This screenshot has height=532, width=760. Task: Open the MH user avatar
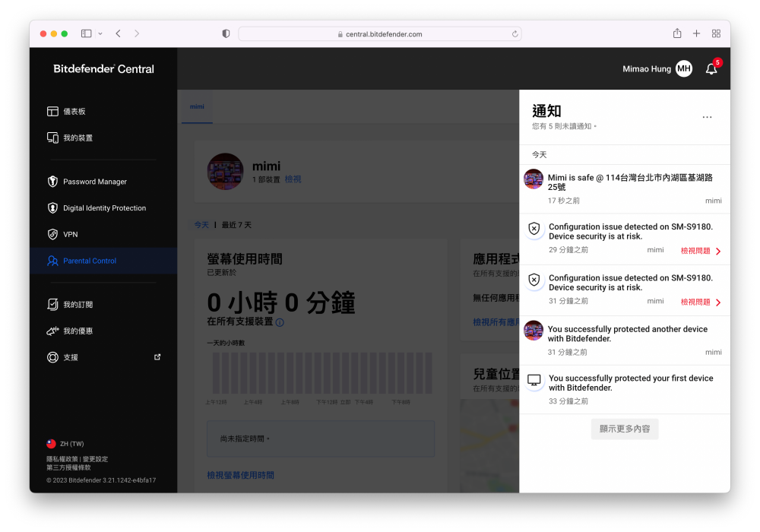pyautogui.click(x=684, y=69)
